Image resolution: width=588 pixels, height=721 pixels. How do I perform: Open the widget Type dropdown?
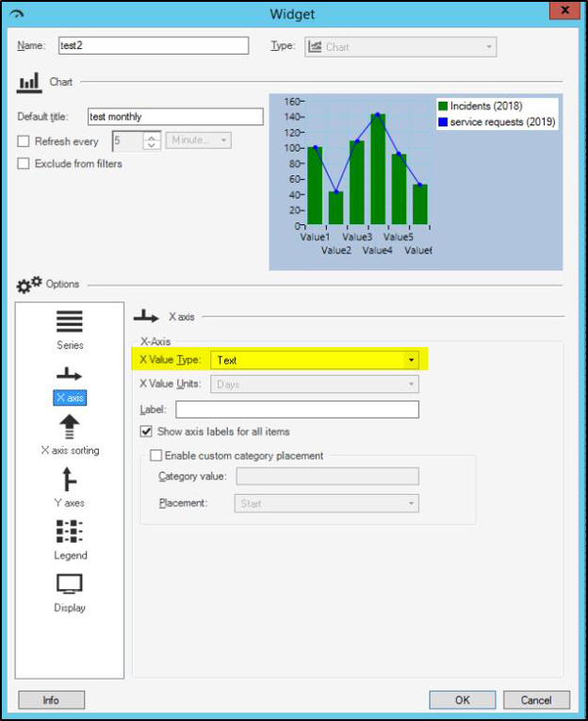pyautogui.click(x=489, y=46)
